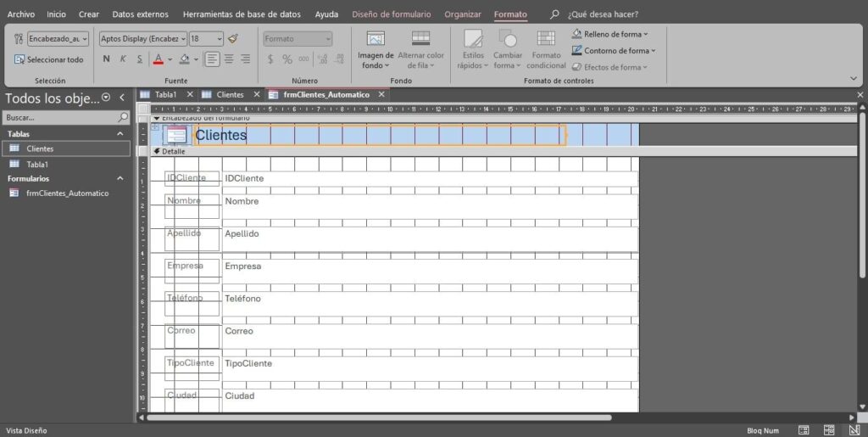Click the ¿Qué desea hacer? search box
This screenshot has width=868, height=437.
tap(603, 14)
